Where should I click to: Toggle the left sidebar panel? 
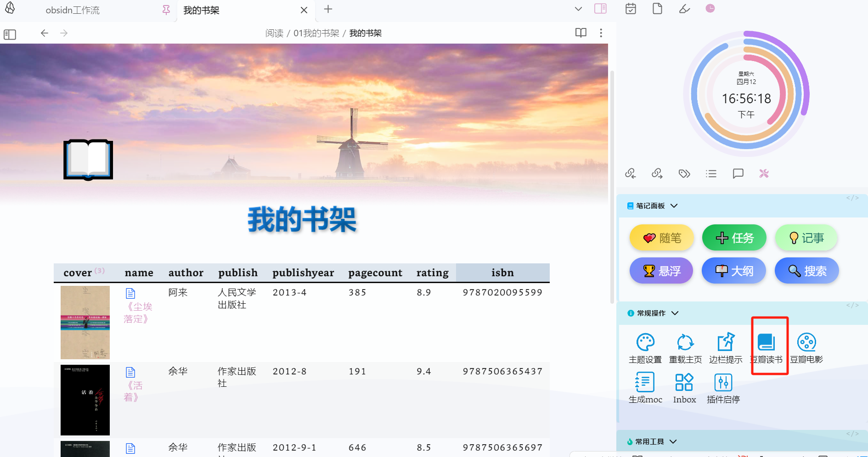click(x=10, y=34)
